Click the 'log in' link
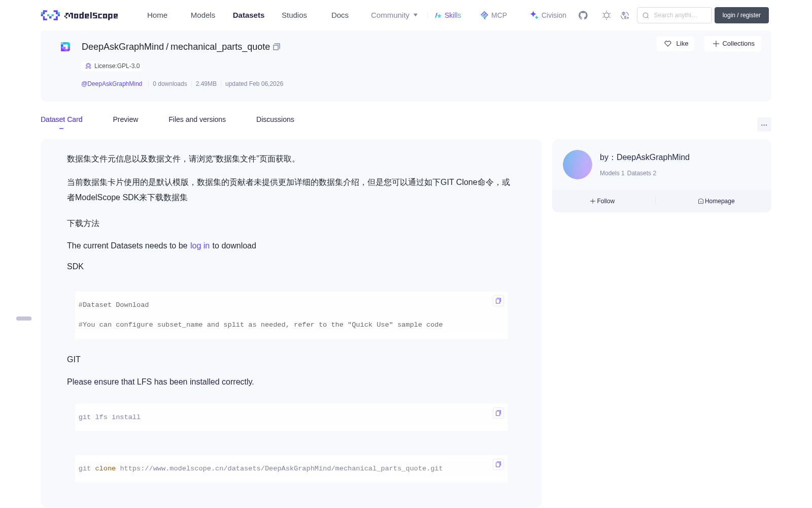The width and height of the screenshot is (812, 508). (200, 245)
